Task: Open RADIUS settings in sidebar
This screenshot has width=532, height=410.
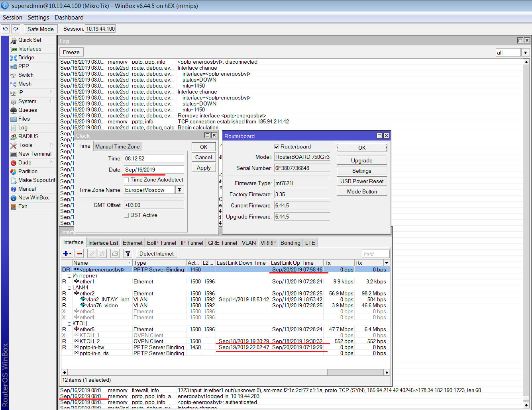Action: pos(28,136)
